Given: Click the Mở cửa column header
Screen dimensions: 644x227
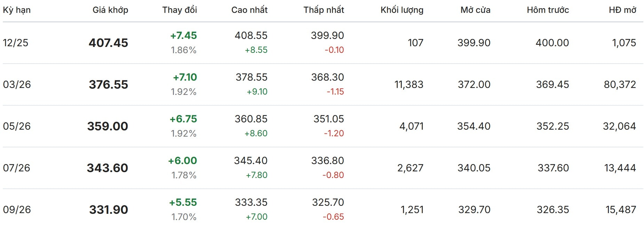Looking at the screenshot, I should (x=475, y=10).
